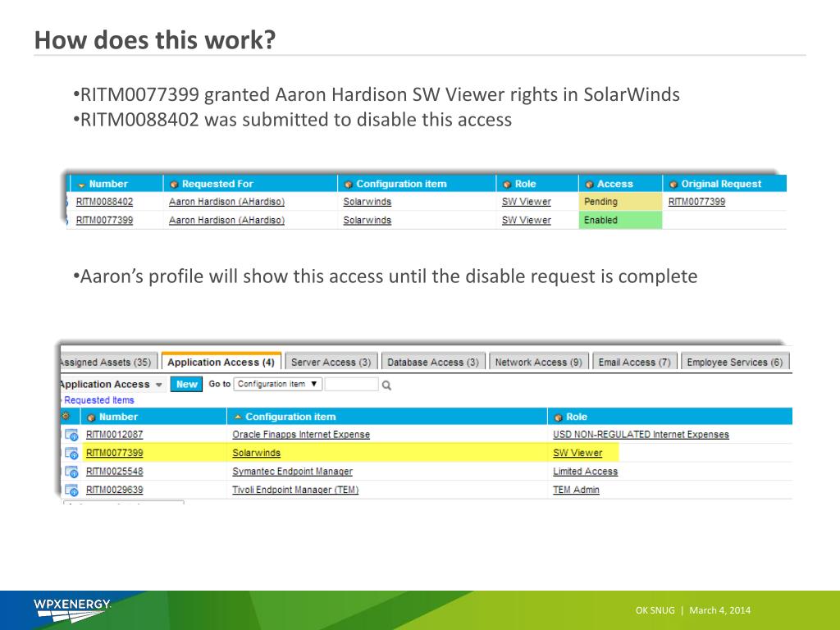The height and width of the screenshot is (630, 840).
Task: Open highlighted RITM0077399 link in lower list
Action: pos(115,453)
